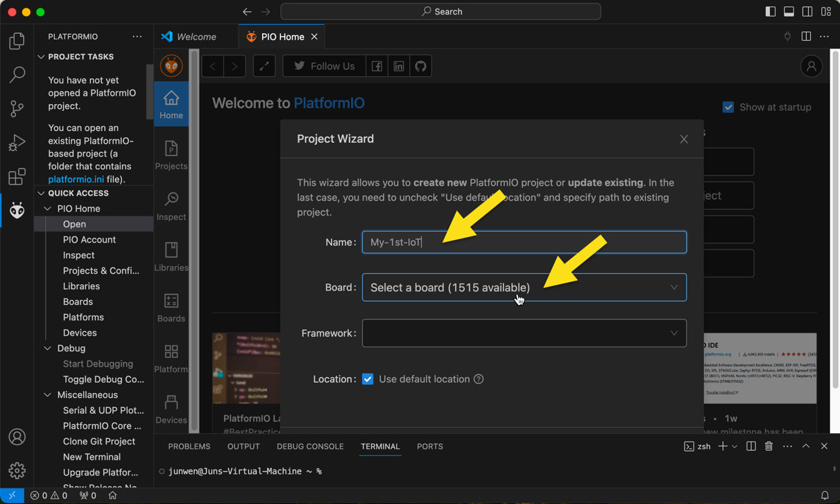
Task: Open the terminal launch profile dropdown arrow
Action: (x=735, y=446)
